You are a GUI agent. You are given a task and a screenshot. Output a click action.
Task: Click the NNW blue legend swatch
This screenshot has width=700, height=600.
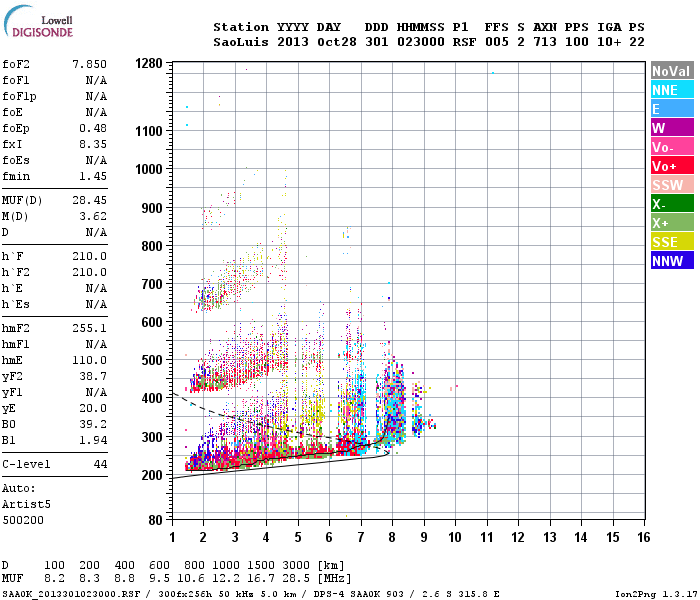point(672,261)
